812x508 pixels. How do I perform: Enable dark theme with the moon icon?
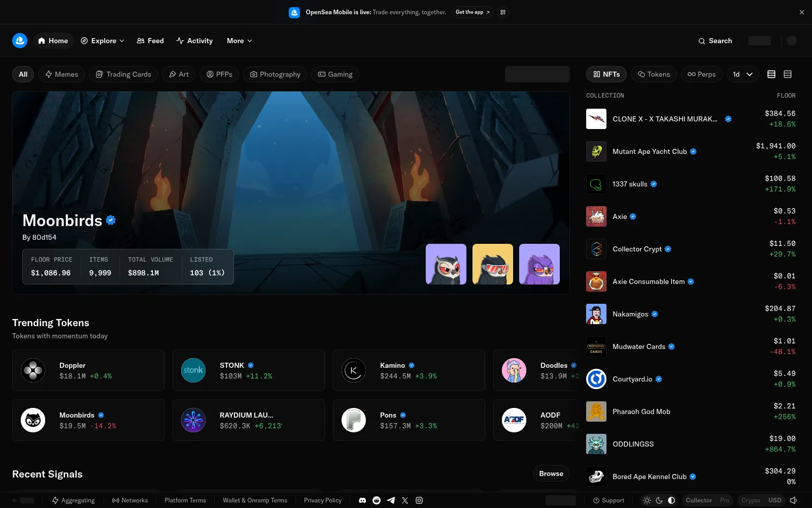pyautogui.click(x=659, y=500)
